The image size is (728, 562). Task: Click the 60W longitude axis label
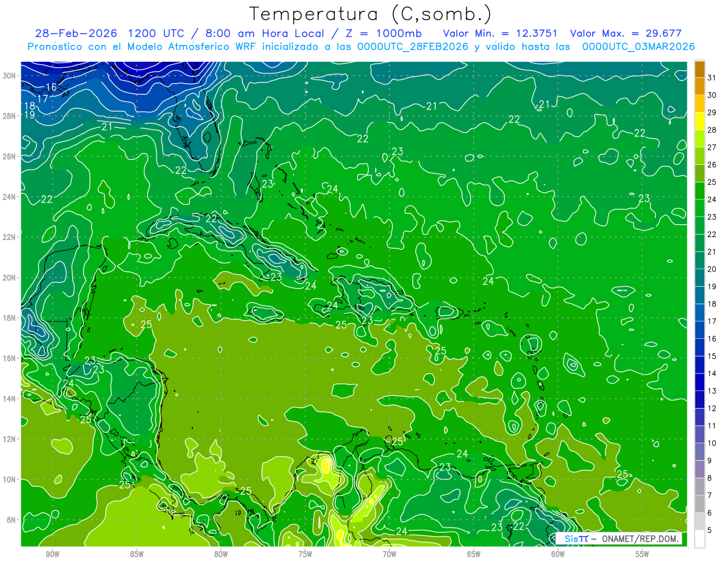(x=558, y=554)
